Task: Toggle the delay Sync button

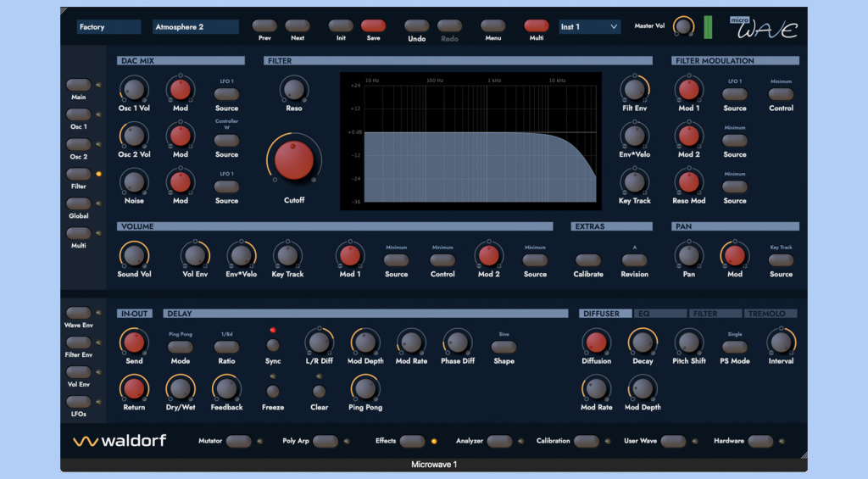Action: tap(272, 346)
